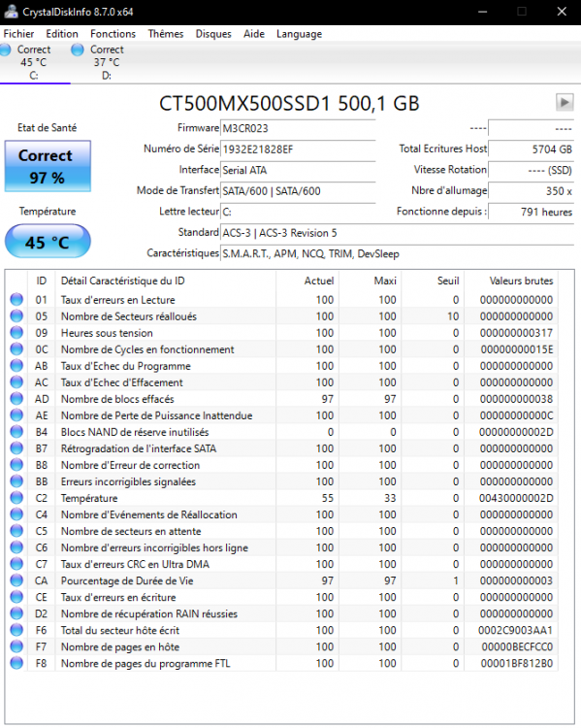Click the Interface field Serial ATA
581x728 pixels.
pos(298,171)
